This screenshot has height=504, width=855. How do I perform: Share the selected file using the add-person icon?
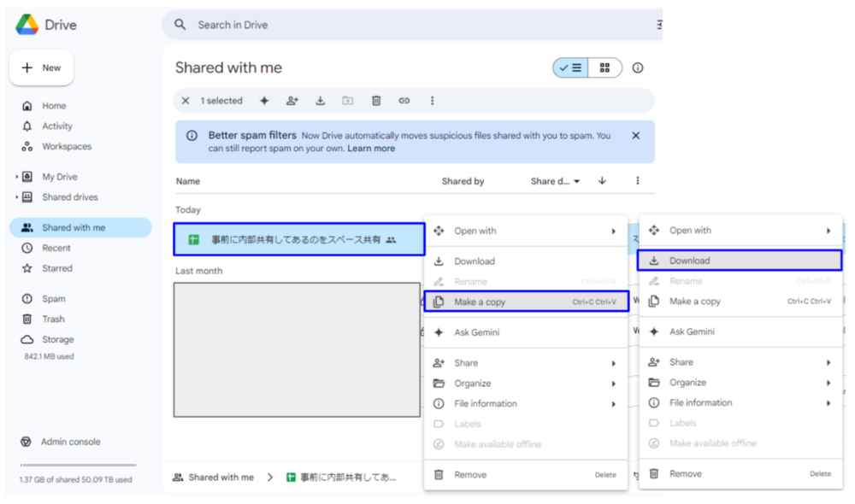point(292,100)
